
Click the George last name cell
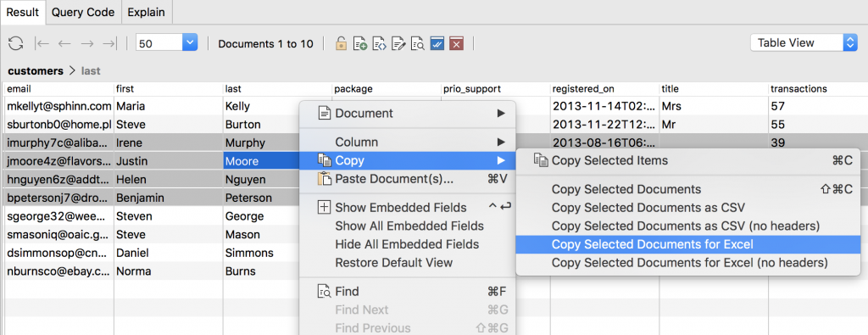[261, 216]
